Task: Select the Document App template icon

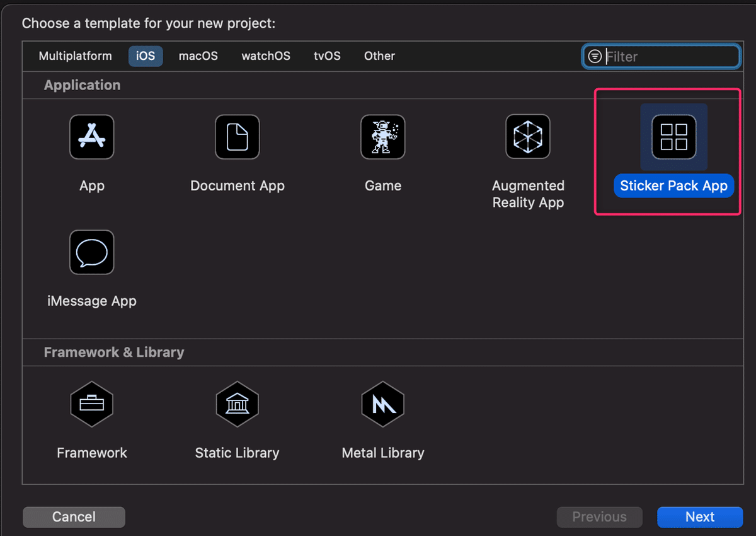Action: pyautogui.click(x=238, y=137)
